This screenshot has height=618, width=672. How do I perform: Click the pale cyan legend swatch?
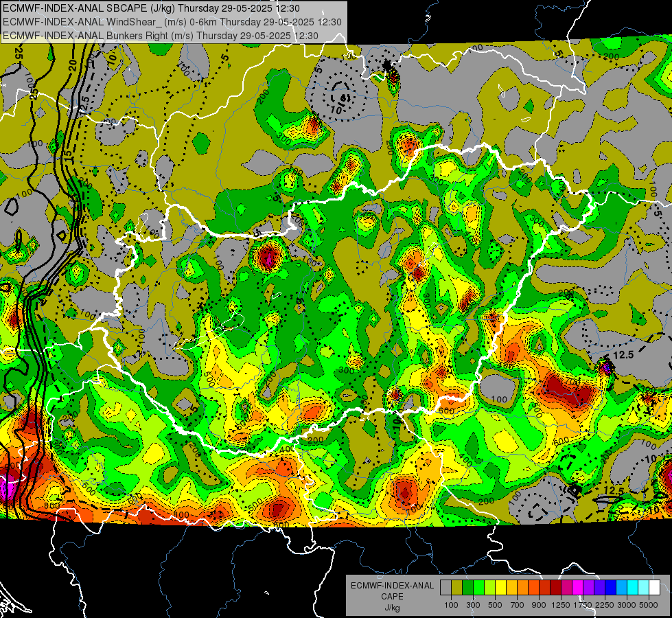(x=643, y=588)
